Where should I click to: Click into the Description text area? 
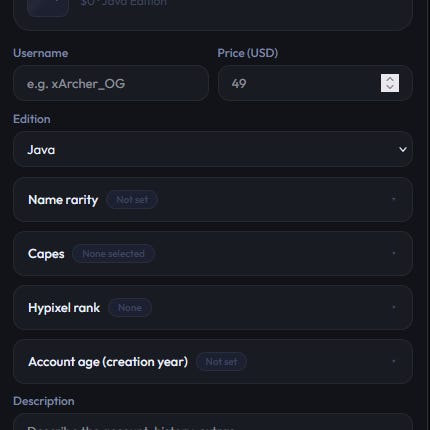tap(213, 422)
